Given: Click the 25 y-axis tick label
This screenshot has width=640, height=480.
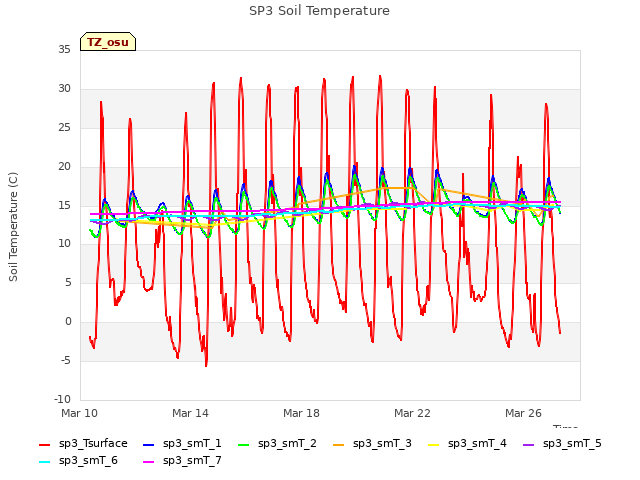Looking at the screenshot, I should [64, 128].
